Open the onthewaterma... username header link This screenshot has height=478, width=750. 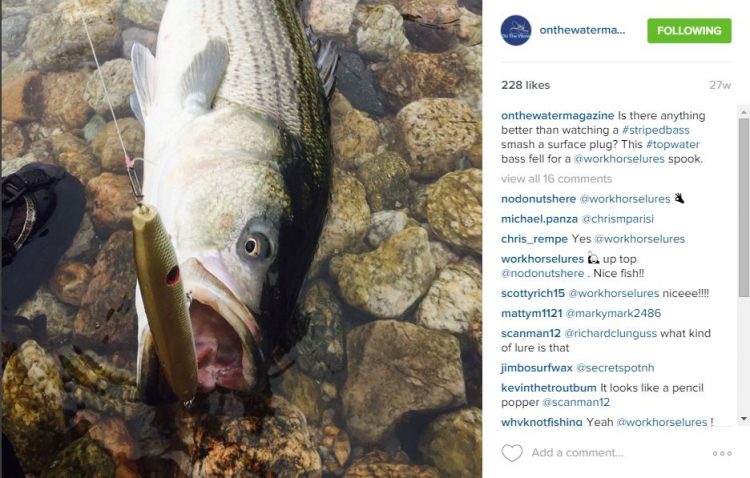click(x=582, y=30)
